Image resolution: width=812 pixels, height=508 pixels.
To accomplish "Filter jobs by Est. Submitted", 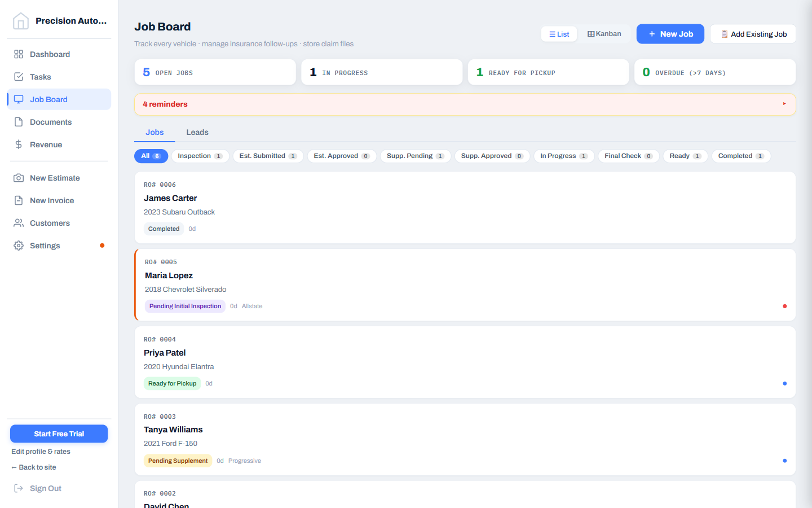I will 268,156.
